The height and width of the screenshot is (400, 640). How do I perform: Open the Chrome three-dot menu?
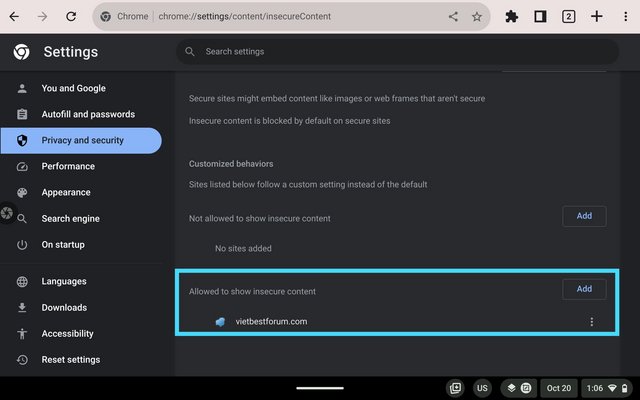click(x=626, y=16)
